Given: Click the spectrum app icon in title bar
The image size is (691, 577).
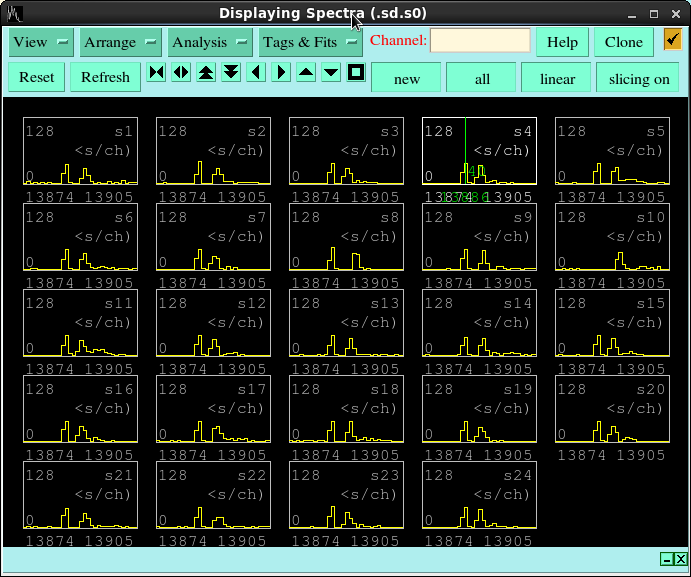Looking at the screenshot, I should coord(14,14).
